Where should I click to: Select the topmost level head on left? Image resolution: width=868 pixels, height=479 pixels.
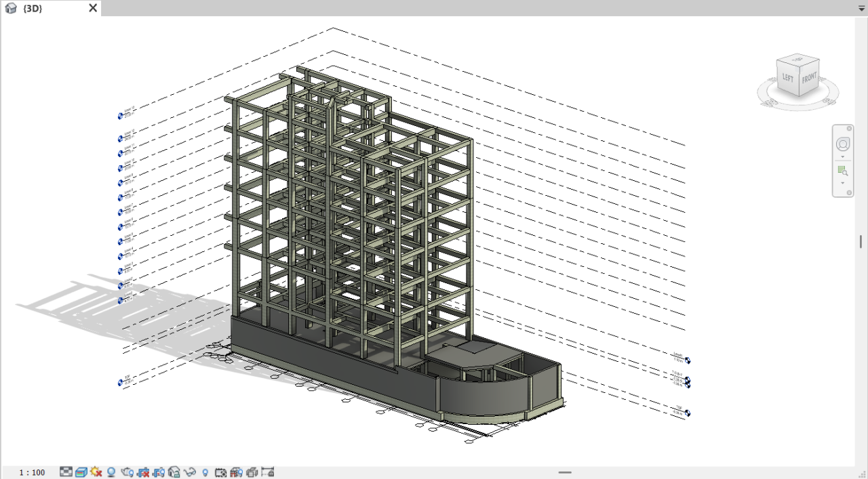click(121, 116)
